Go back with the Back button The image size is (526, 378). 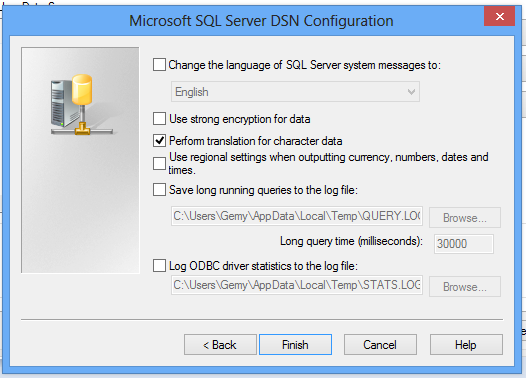coord(220,344)
